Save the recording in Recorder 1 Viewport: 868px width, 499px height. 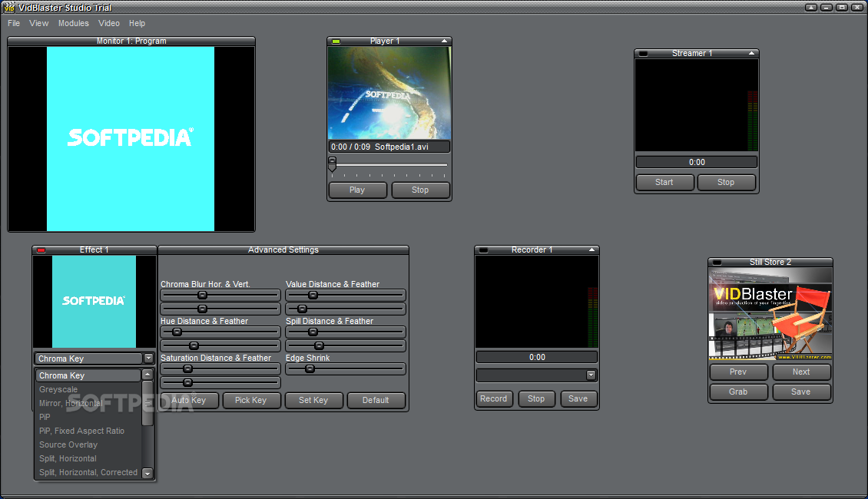(x=578, y=399)
